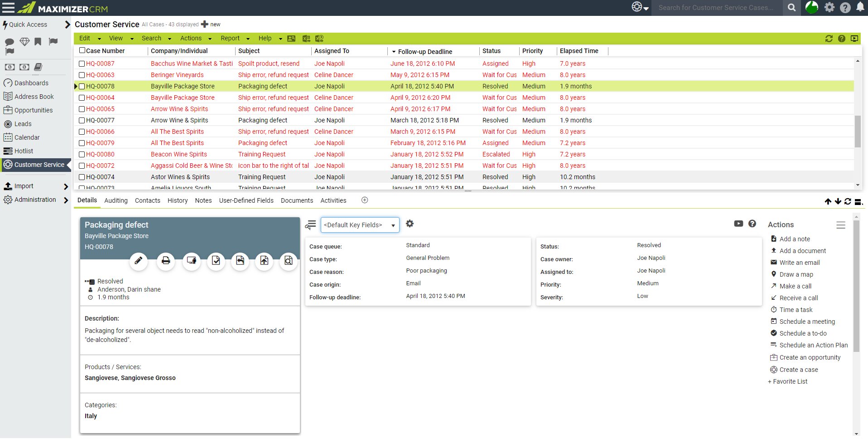Expand the Actions menu dropdown arrow
Image resolution: width=868 pixels, height=439 pixels.
210,39
